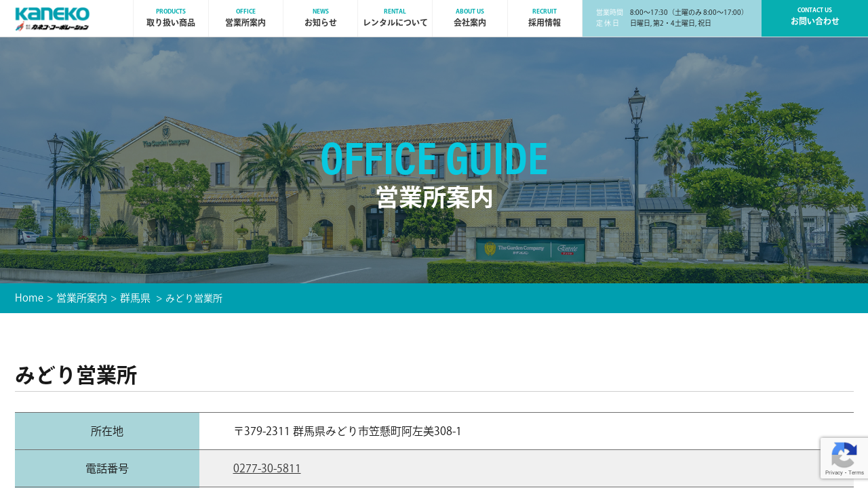Click the reCAPTCHA badge icon
Image resolution: width=868 pixels, height=488 pixels.
[844, 454]
